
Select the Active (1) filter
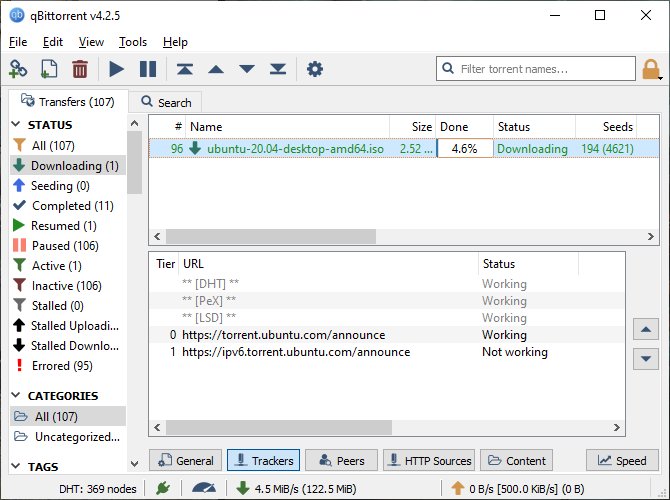68,266
